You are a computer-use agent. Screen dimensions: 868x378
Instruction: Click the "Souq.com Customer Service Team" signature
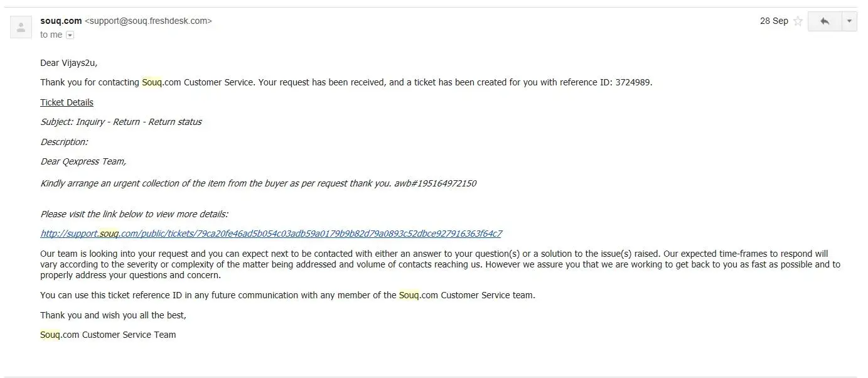(x=108, y=335)
